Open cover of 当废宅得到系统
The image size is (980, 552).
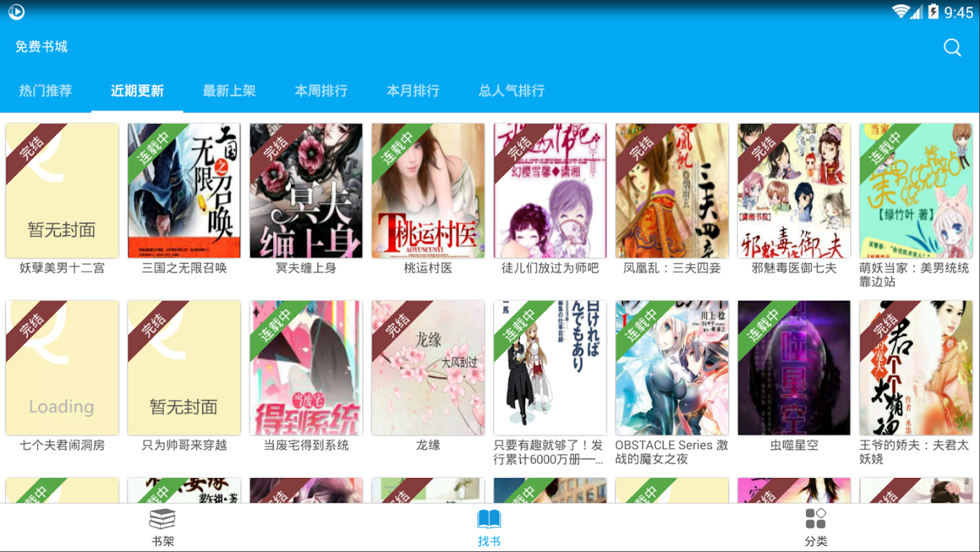[306, 368]
